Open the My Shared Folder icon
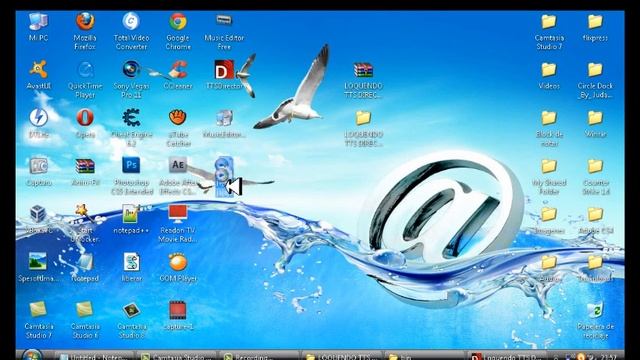 (549, 166)
